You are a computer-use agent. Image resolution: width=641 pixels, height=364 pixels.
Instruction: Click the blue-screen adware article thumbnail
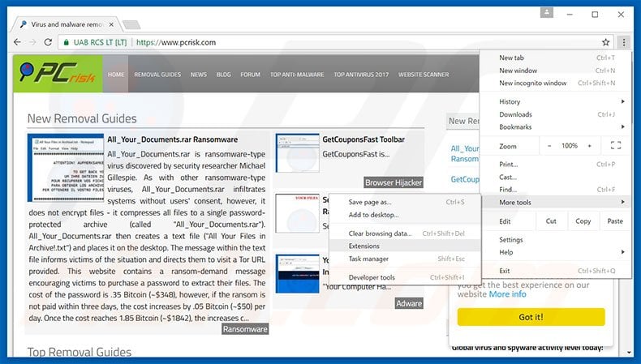click(x=298, y=274)
